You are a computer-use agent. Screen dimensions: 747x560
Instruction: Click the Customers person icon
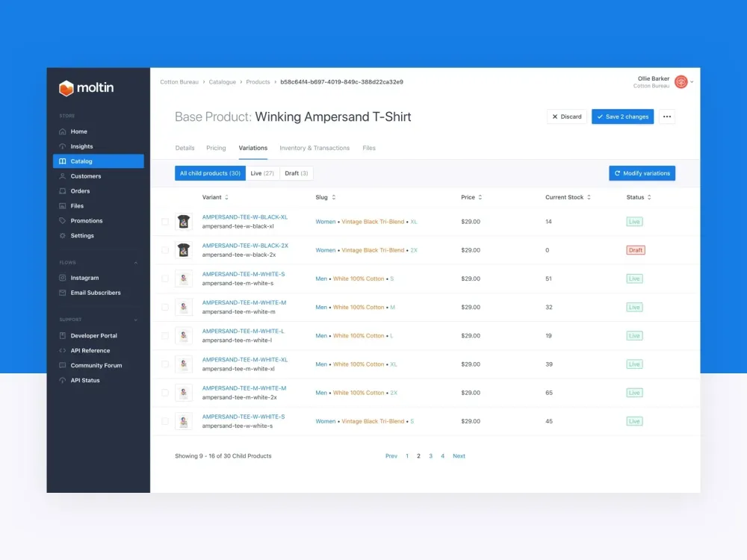[63, 176]
